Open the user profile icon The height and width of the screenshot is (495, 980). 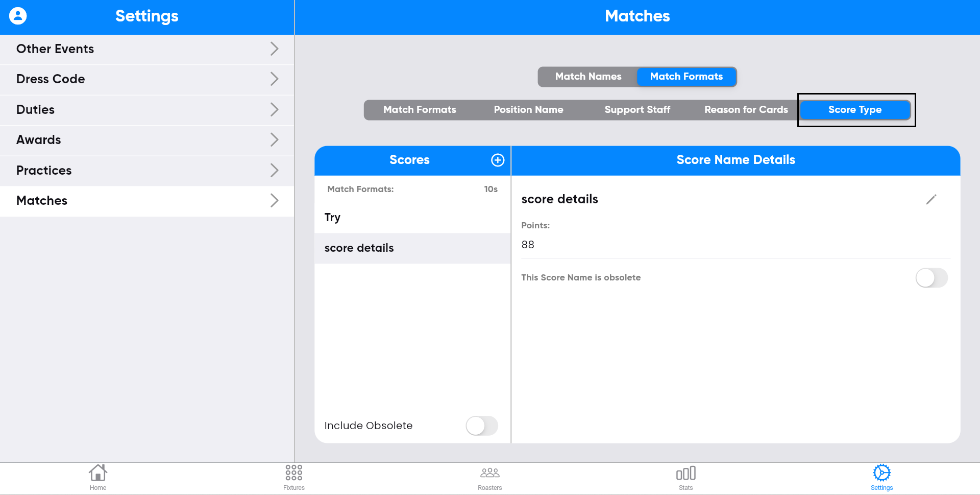tap(18, 16)
